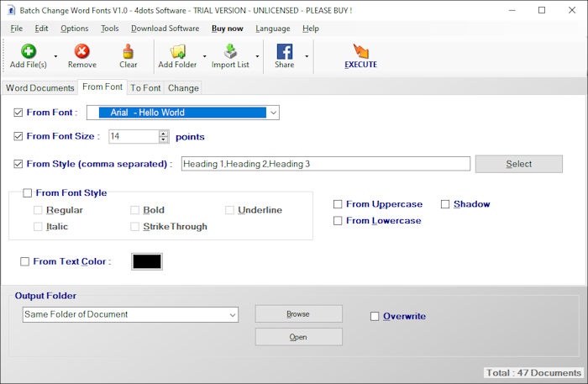Open the Edit menu
588x384 pixels.
pos(41,29)
